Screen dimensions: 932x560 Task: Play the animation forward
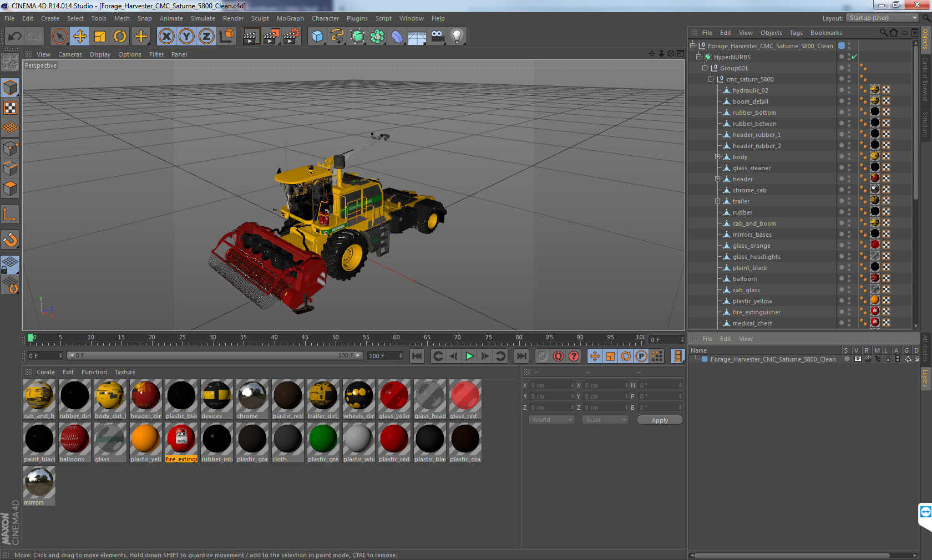pyautogui.click(x=469, y=356)
